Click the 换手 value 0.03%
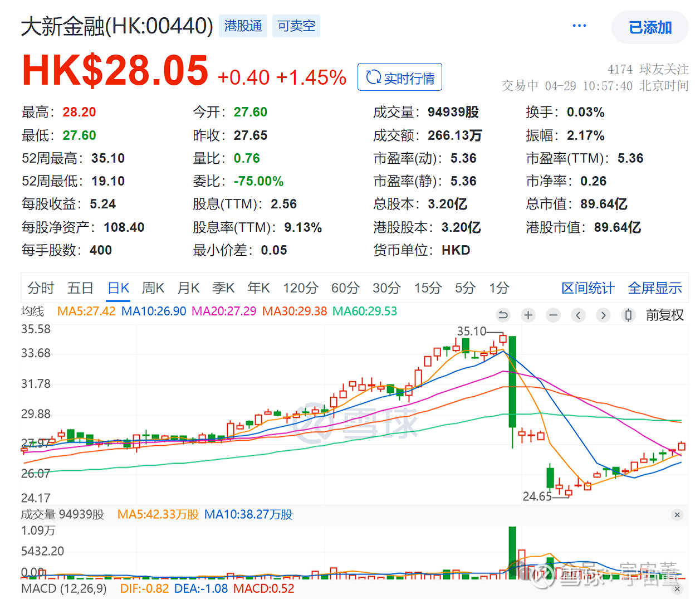 (x=586, y=112)
